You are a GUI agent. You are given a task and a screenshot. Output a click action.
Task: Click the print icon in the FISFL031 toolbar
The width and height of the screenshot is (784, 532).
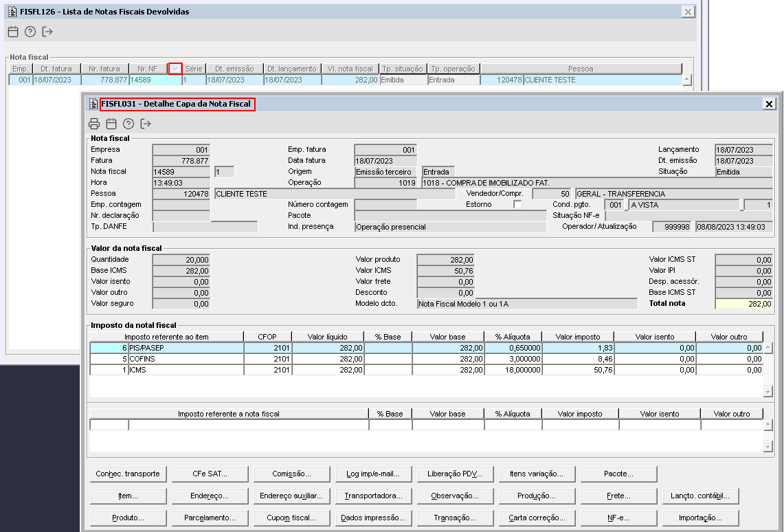click(x=94, y=124)
